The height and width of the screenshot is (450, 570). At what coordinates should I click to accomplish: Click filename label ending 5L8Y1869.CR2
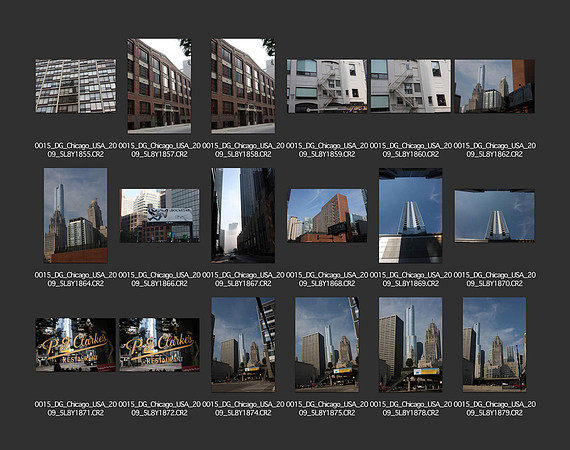tap(411, 279)
